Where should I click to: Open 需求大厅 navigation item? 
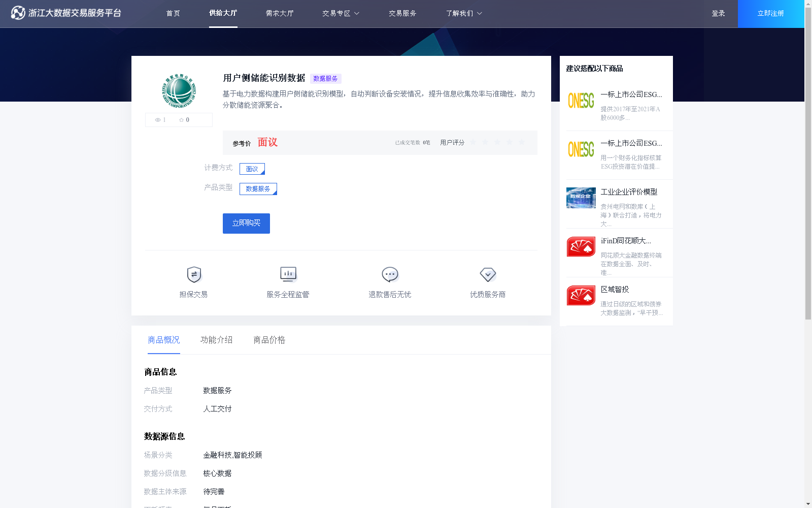pos(280,14)
